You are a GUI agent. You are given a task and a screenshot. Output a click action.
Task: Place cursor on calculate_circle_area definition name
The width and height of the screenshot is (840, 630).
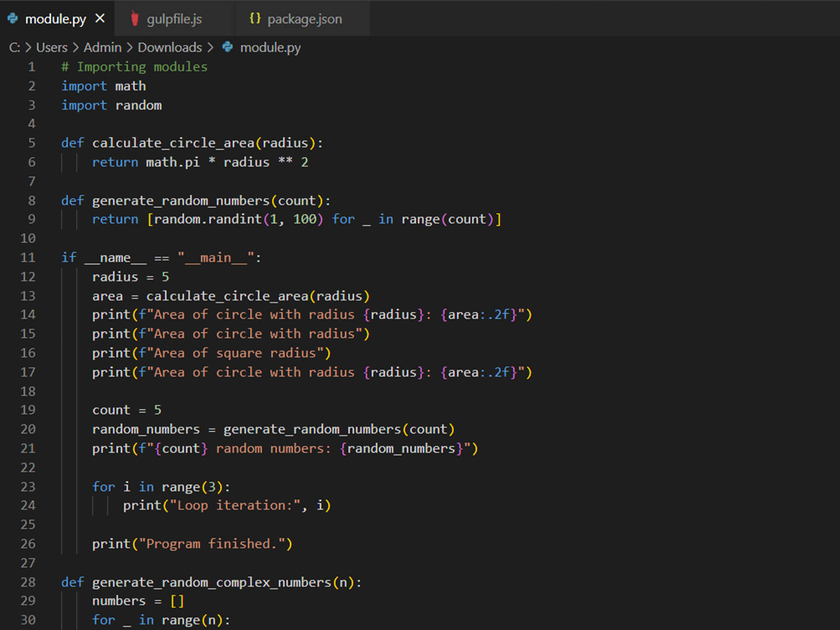point(173,143)
